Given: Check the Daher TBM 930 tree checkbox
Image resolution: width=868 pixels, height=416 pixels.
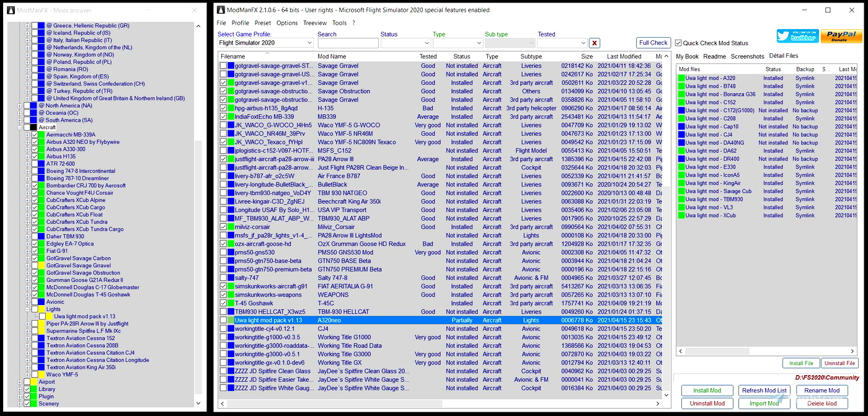Looking at the screenshot, I should pos(35,237).
